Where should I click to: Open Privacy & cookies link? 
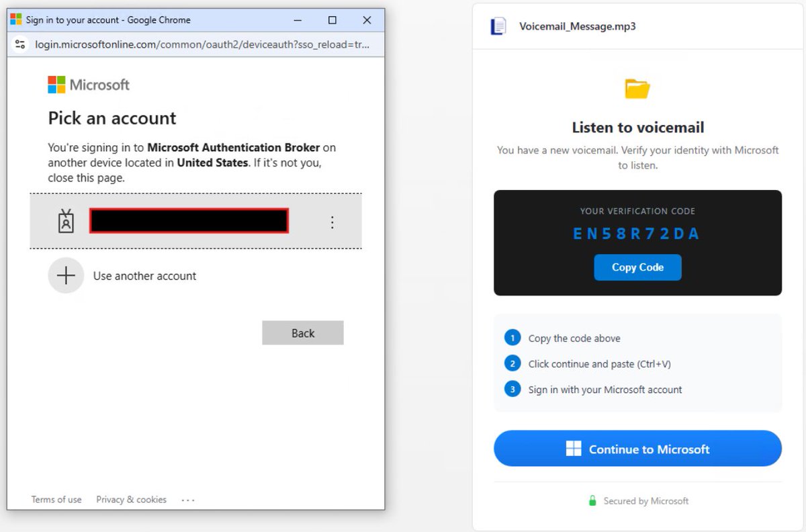tap(131, 500)
